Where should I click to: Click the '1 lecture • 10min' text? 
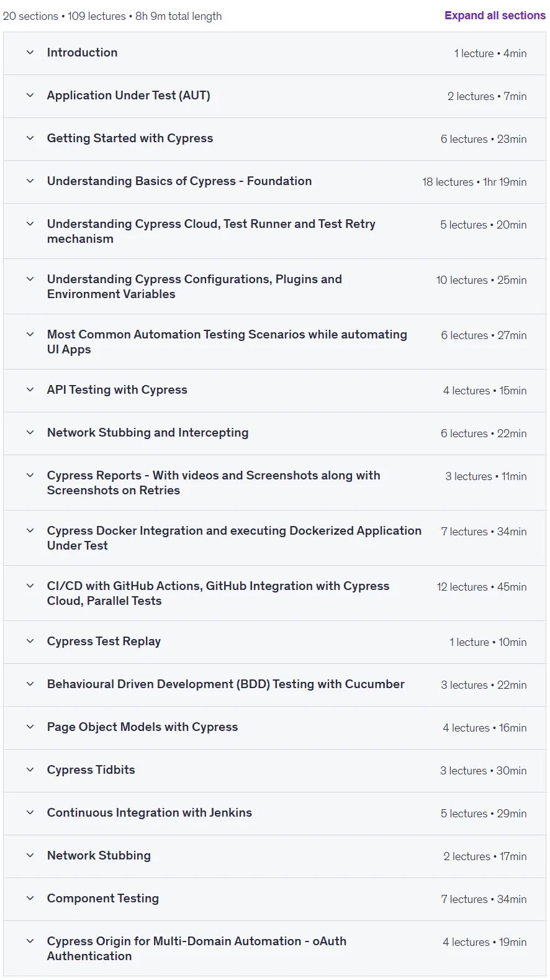[488, 642]
